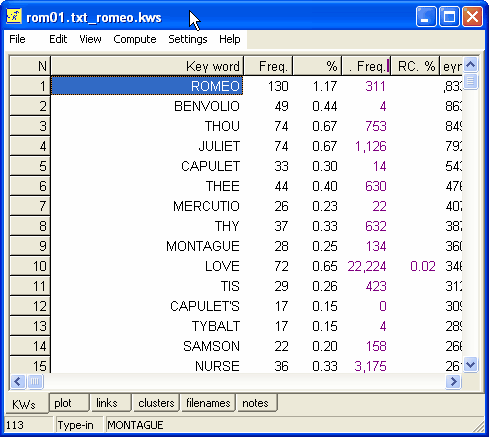Click the horizontal scrollbar right arrow
The height and width of the screenshot is (437, 489).
click(x=453, y=381)
